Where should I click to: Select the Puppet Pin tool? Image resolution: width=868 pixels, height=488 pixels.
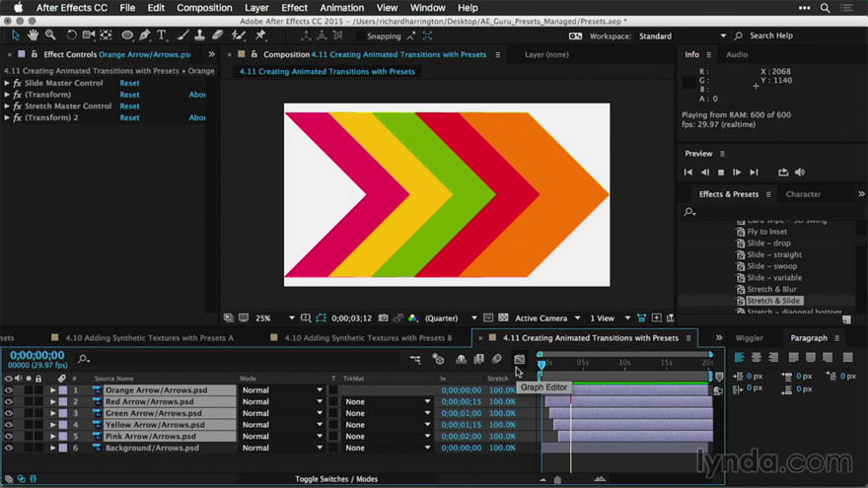[260, 35]
